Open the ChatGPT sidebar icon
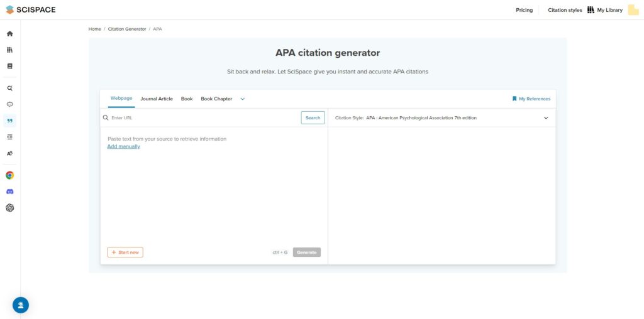Screen dimensions: 644x319 pos(10,208)
